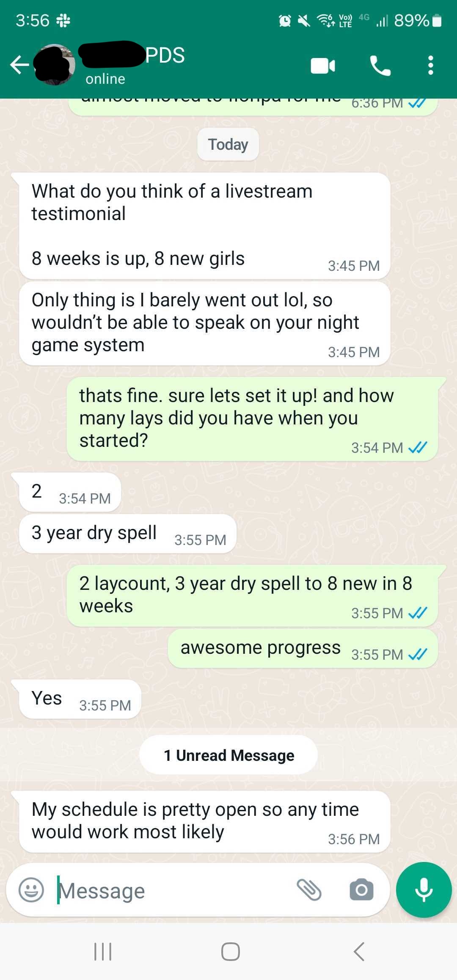Select the livestream testimonial message bubble
457x980 pixels.
tap(204, 226)
